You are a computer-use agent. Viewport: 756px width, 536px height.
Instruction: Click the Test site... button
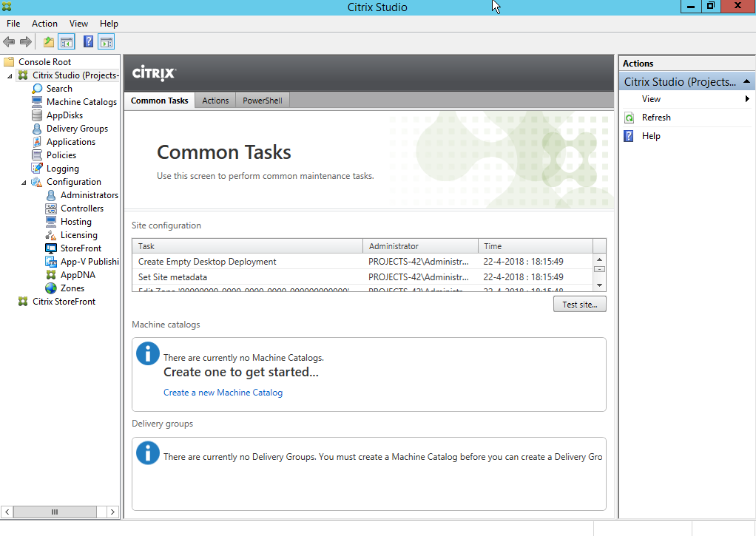(x=579, y=305)
